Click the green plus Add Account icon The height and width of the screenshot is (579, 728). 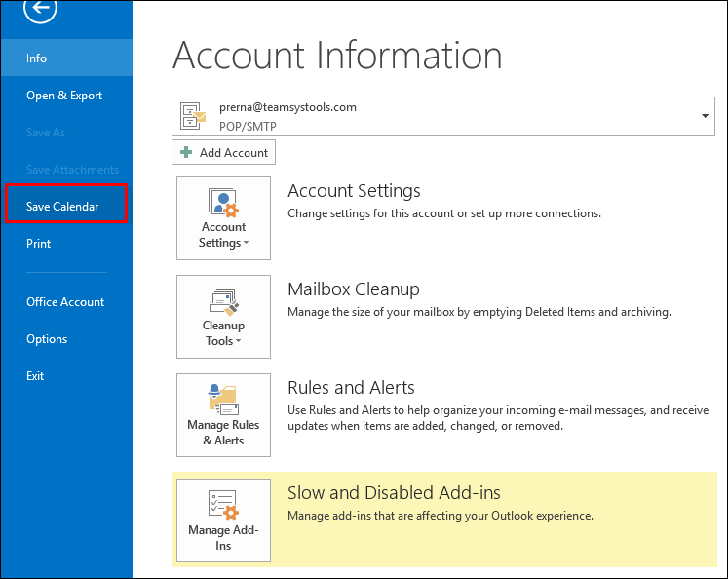point(186,152)
